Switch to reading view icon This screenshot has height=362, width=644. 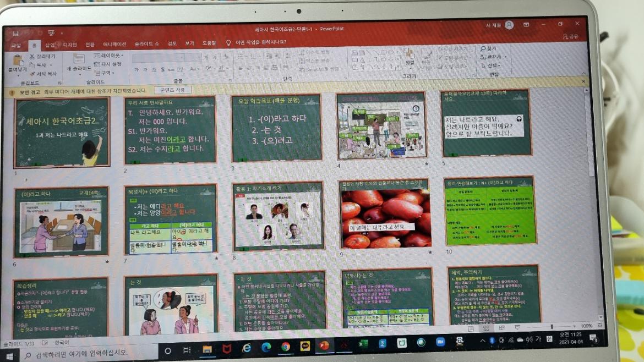coord(501,328)
